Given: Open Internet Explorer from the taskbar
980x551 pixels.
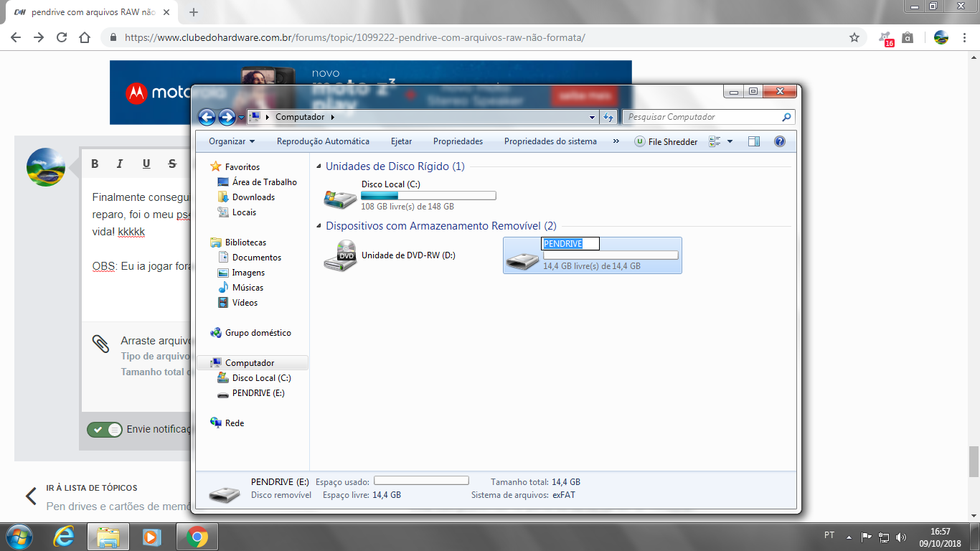Looking at the screenshot, I should (64, 537).
